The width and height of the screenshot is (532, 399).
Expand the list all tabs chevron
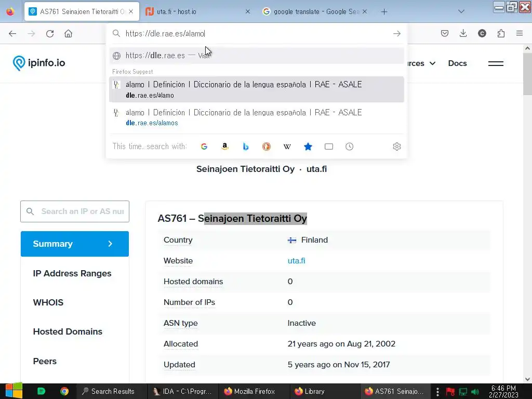pos(461,11)
